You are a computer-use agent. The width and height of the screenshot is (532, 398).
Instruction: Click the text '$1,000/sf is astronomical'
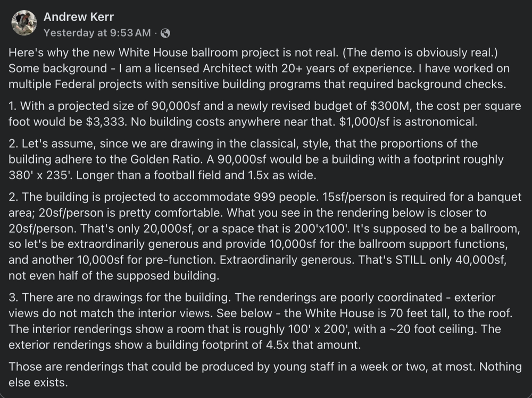tap(408, 122)
